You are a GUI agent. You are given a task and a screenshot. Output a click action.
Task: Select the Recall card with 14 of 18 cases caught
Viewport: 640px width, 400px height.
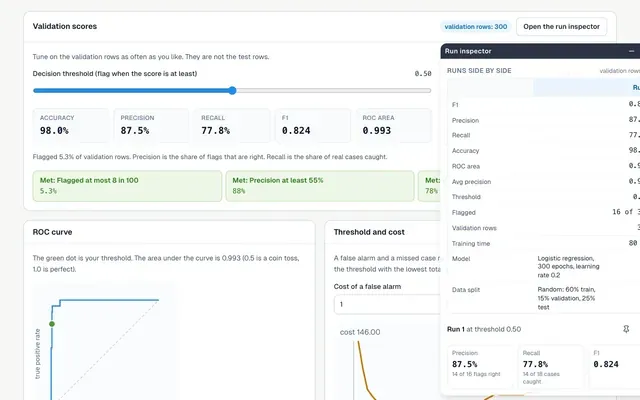550,367
